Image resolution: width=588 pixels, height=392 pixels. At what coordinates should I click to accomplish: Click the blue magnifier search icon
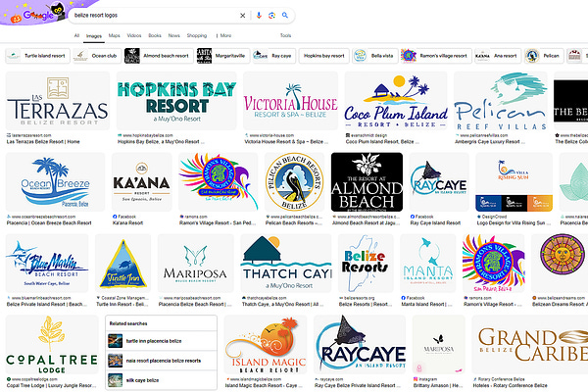click(x=285, y=16)
